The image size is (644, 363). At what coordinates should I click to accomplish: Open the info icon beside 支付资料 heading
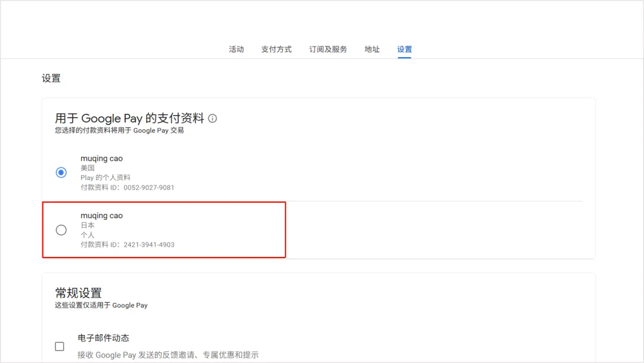213,119
